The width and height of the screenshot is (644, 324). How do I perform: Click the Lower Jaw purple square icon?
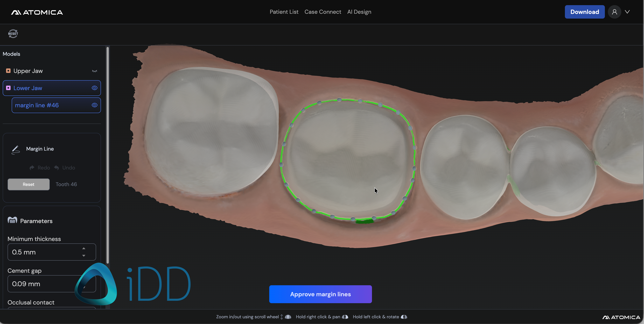(x=8, y=88)
